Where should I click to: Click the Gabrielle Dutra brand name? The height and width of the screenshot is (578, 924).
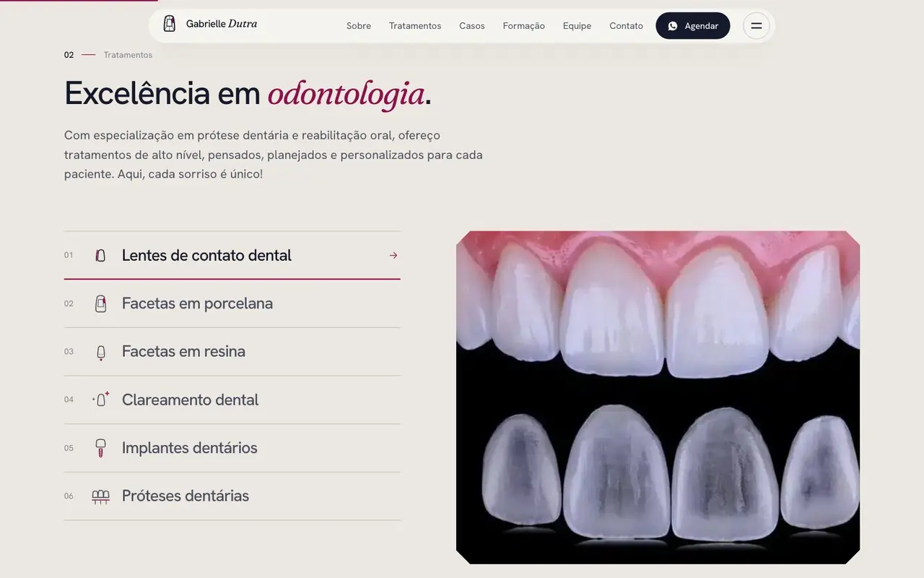point(222,24)
